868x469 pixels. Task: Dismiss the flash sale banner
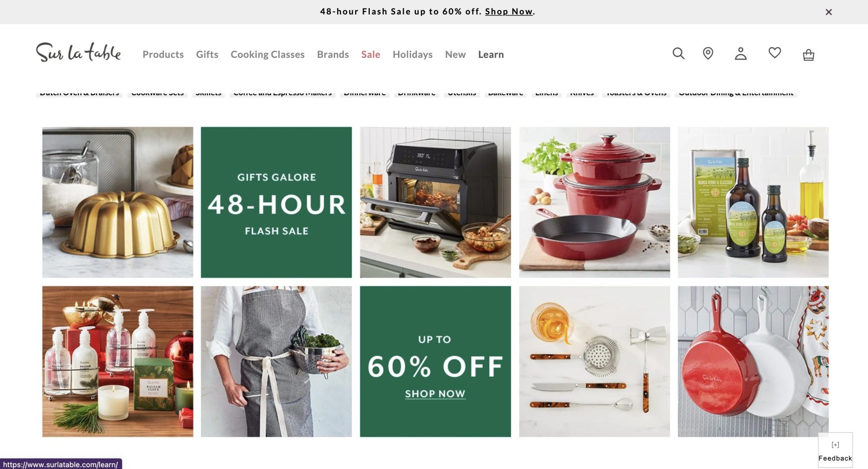pyautogui.click(x=829, y=12)
